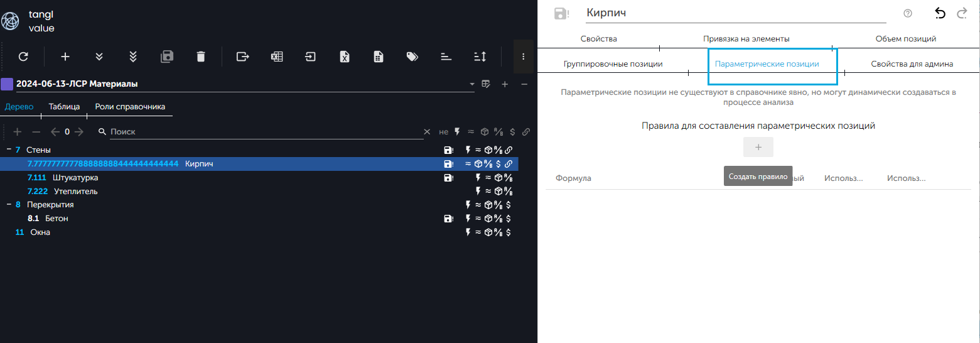The width and height of the screenshot is (980, 343).
Task: Collapse the Перекрытия tree node
Action: pyautogui.click(x=9, y=205)
